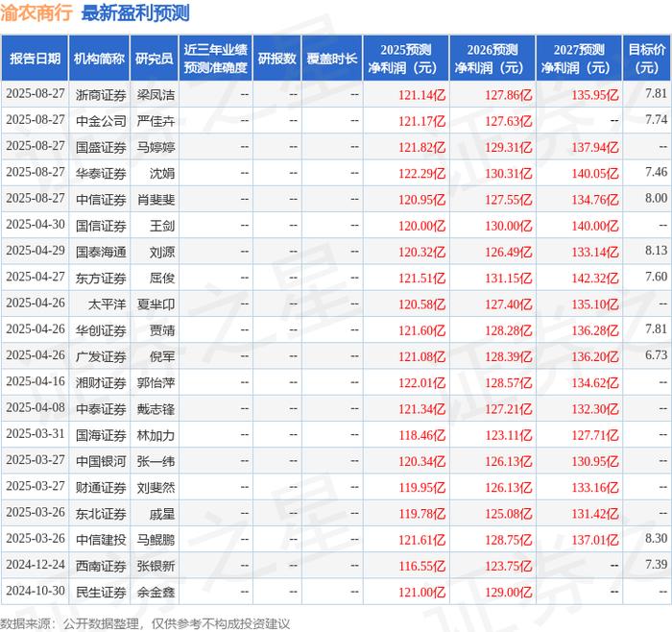The width and height of the screenshot is (672, 632).
Task: Select the 浙商证券 institution cell
Action: point(101,95)
